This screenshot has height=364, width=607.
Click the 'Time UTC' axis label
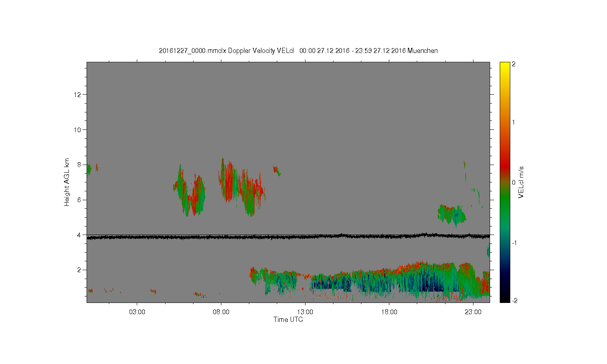[288, 320]
